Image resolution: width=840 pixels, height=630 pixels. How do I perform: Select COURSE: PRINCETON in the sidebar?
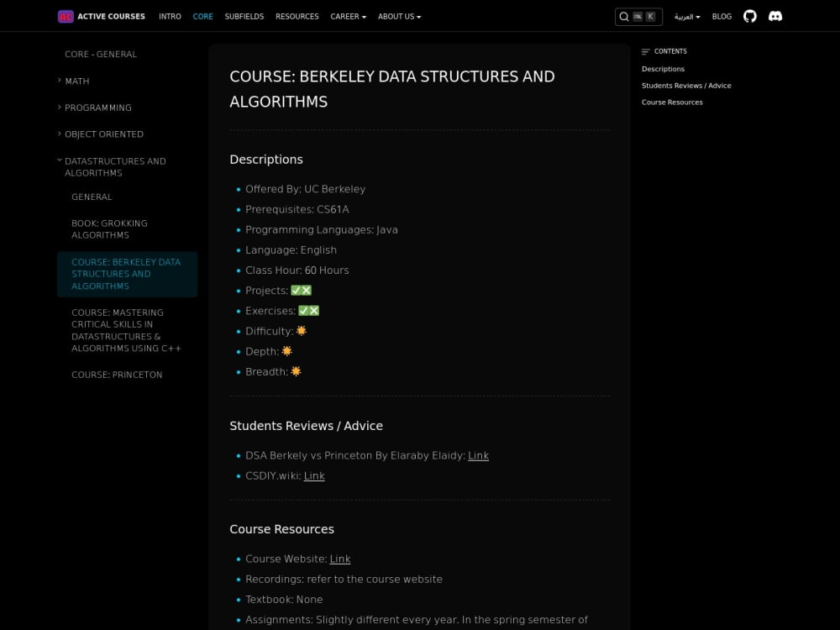tap(117, 375)
